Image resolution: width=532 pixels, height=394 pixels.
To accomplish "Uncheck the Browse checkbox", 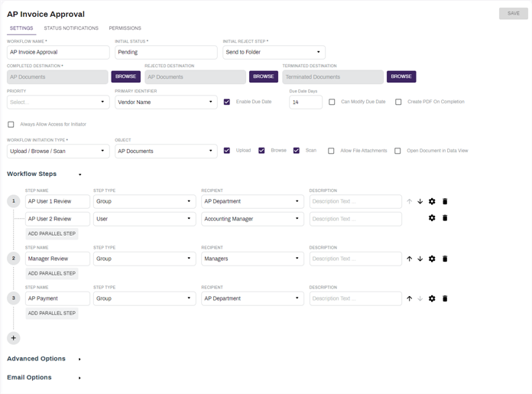I will tap(261, 151).
